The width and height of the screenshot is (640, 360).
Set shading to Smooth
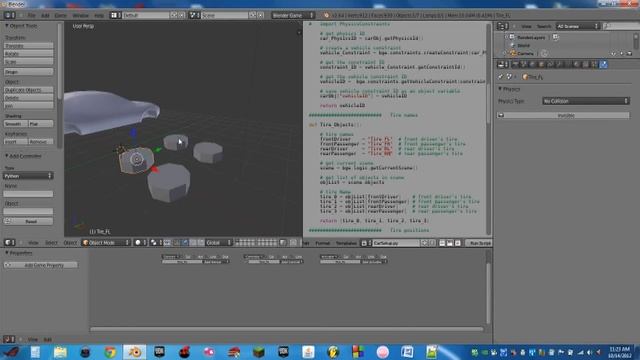pos(16,124)
